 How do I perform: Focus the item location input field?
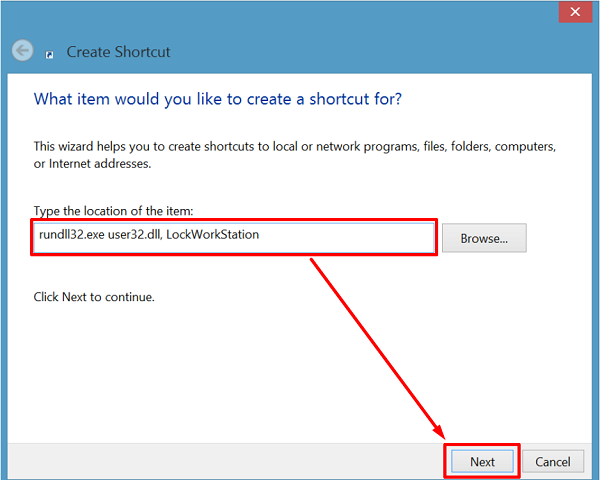click(234, 237)
